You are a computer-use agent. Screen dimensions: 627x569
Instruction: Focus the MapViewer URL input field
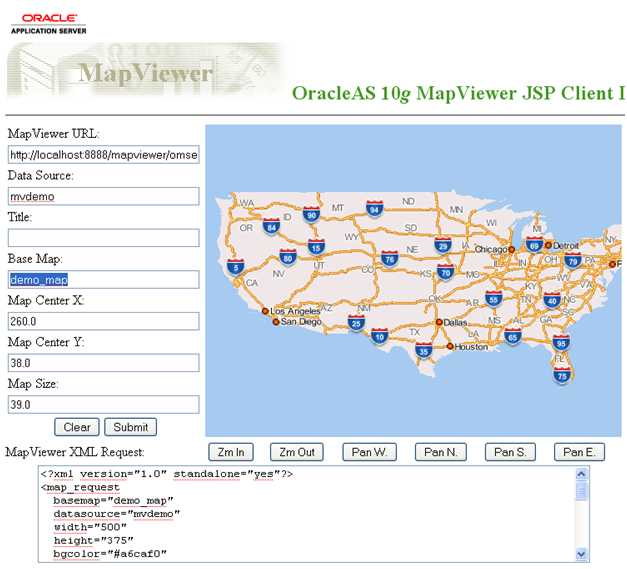tap(104, 155)
